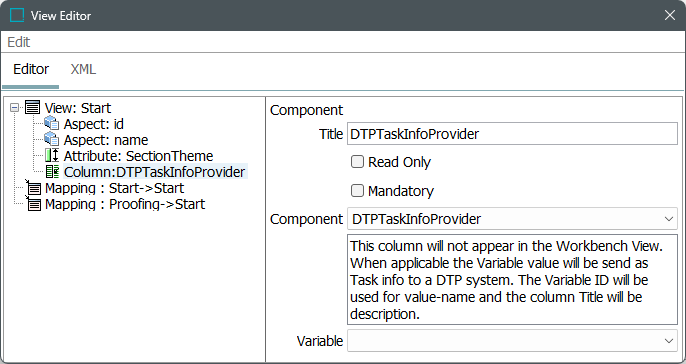Screen dimensions: 686x364
Task: Click the component description text box
Action: [x=512, y=280]
